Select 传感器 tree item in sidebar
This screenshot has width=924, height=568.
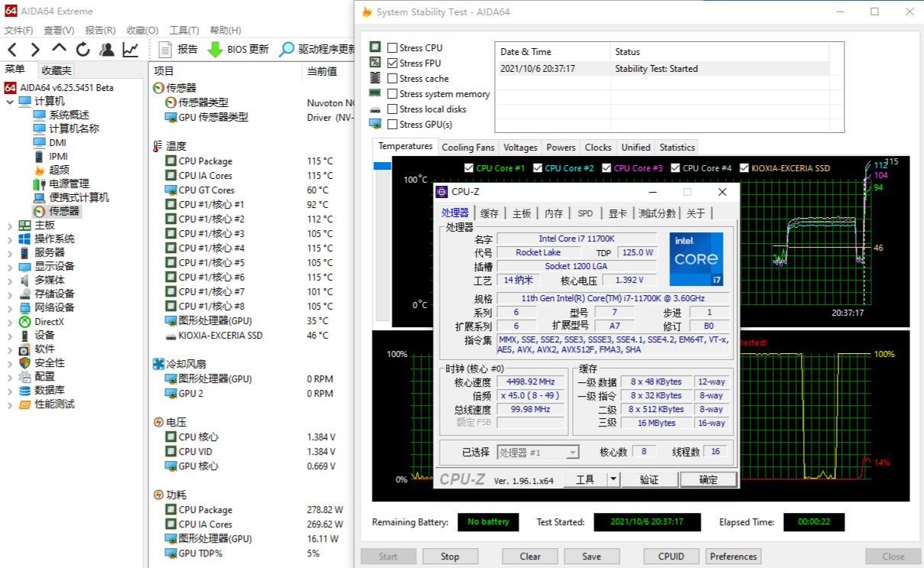pos(64,211)
